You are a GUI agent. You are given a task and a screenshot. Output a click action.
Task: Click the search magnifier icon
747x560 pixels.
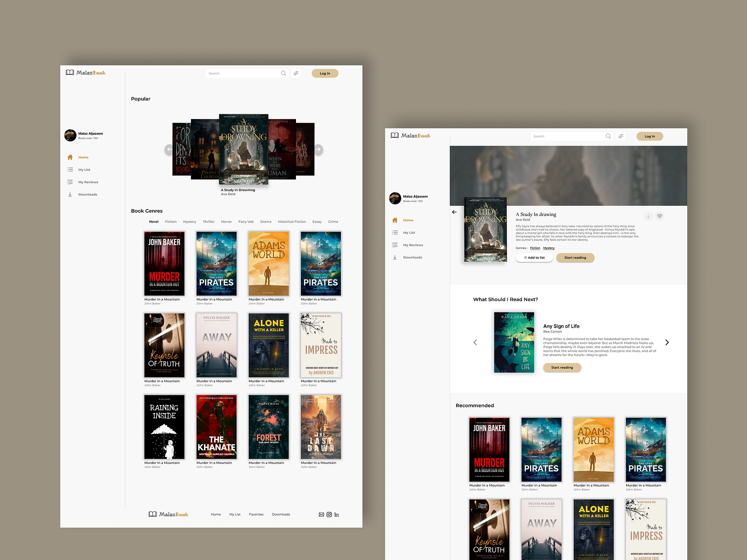click(x=283, y=73)
